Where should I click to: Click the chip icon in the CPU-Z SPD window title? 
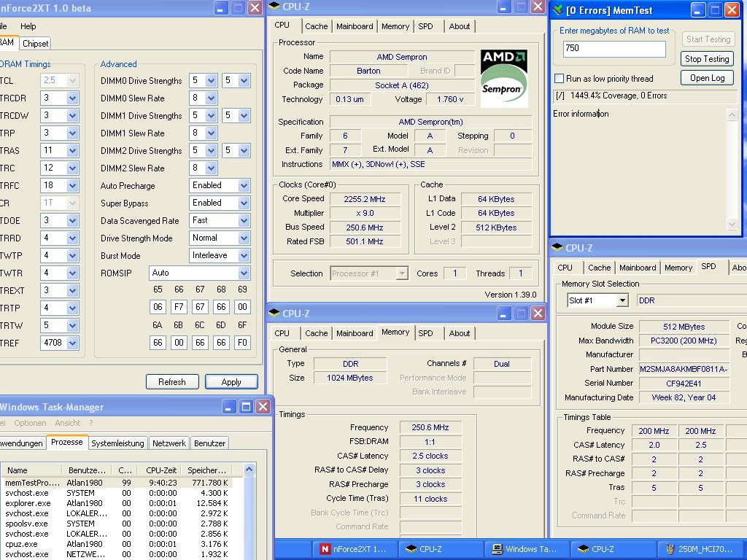coord(557,247)
